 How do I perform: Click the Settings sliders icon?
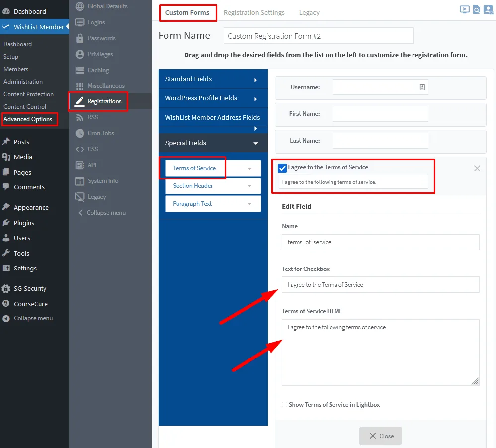tap(6, 268)
